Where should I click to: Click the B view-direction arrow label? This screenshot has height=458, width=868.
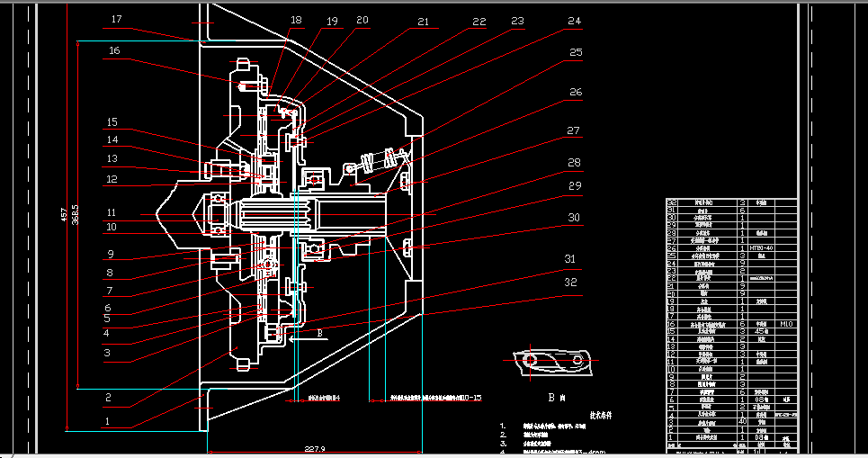[319, 334]
